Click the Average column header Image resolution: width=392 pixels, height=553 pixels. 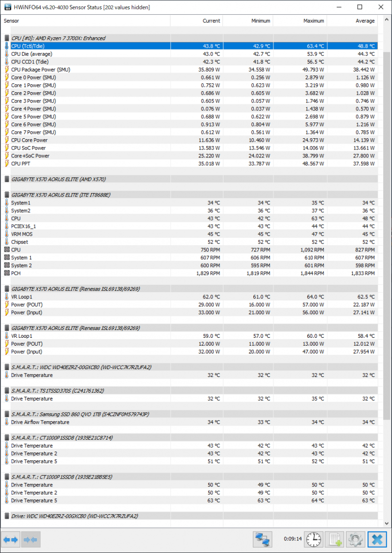point(365,21)
